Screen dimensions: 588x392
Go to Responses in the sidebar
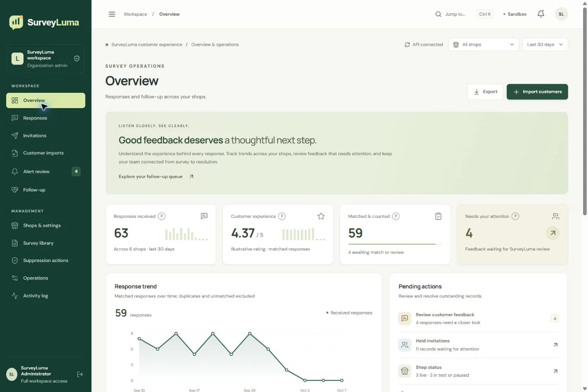pyautogui.click(x=45, y=118)
